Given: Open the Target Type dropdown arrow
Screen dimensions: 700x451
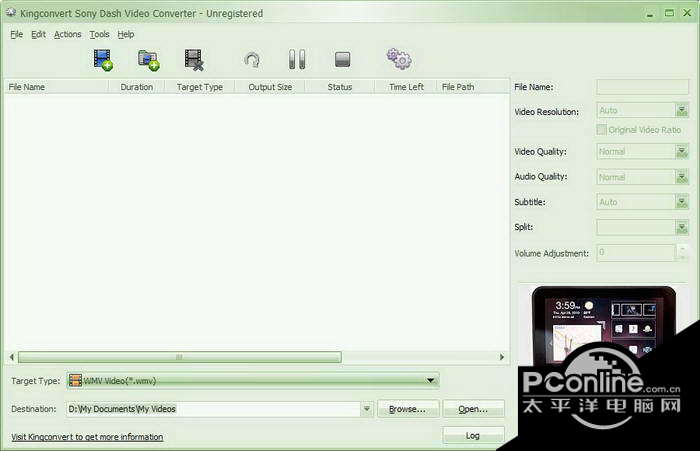Looking at the screenshot, I should 430,380.
